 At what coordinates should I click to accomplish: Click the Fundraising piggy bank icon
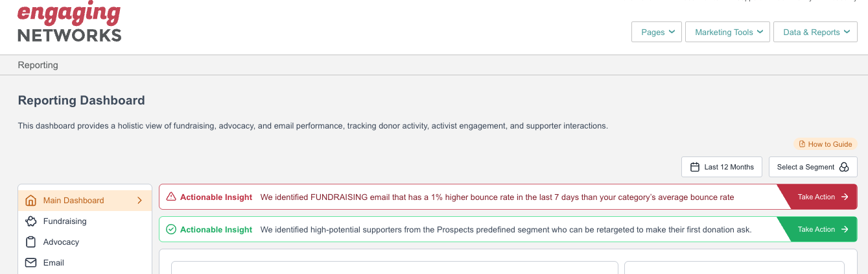[30, 221]
